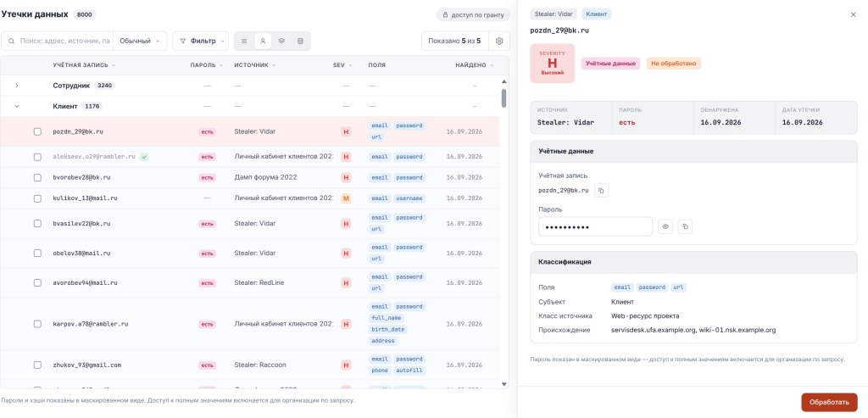Click the M severity badge for kulikov_13@mail.ru
The image size is (868, 418).
[346, 198]
